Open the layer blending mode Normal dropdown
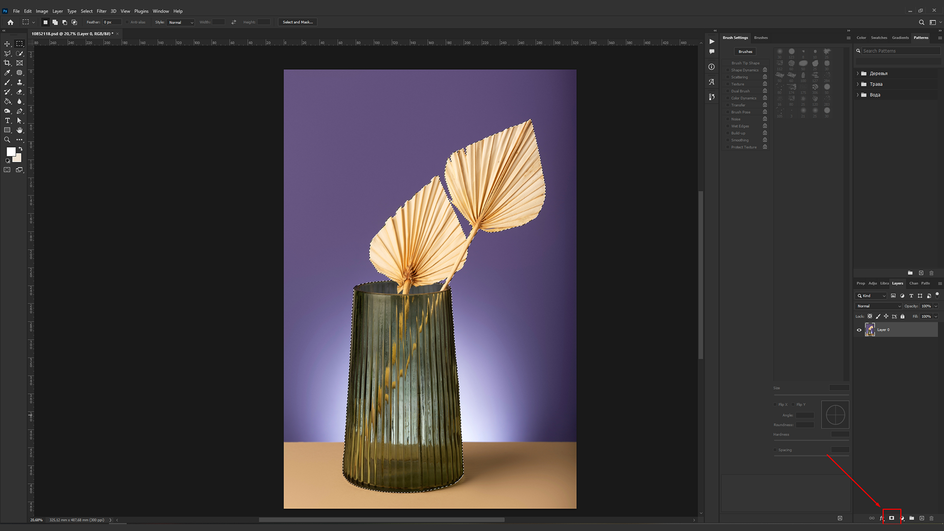 click(878, 306)
